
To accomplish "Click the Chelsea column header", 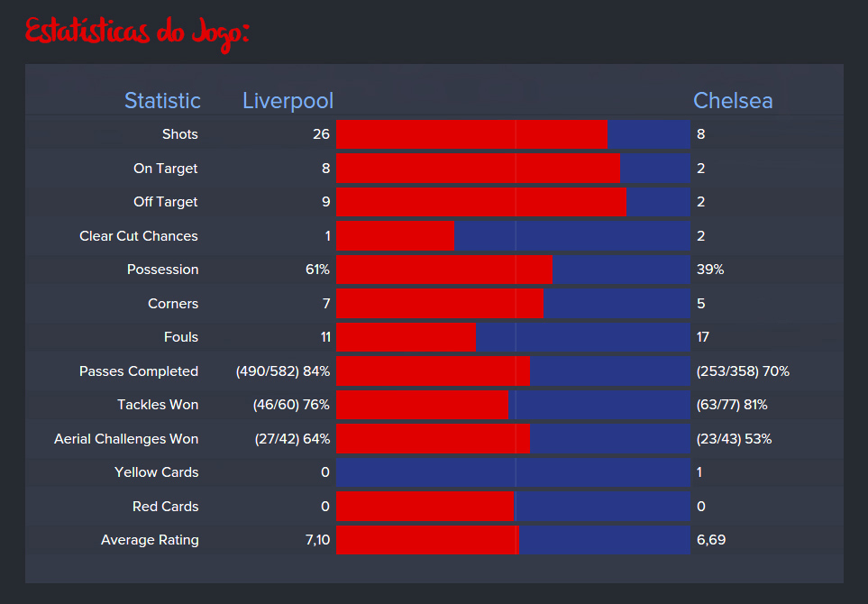I will pyautogui.click(x=732, y=100).
